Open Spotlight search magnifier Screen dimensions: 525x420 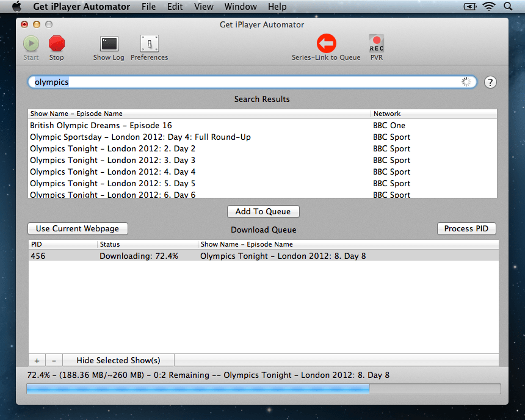point(508,6)
